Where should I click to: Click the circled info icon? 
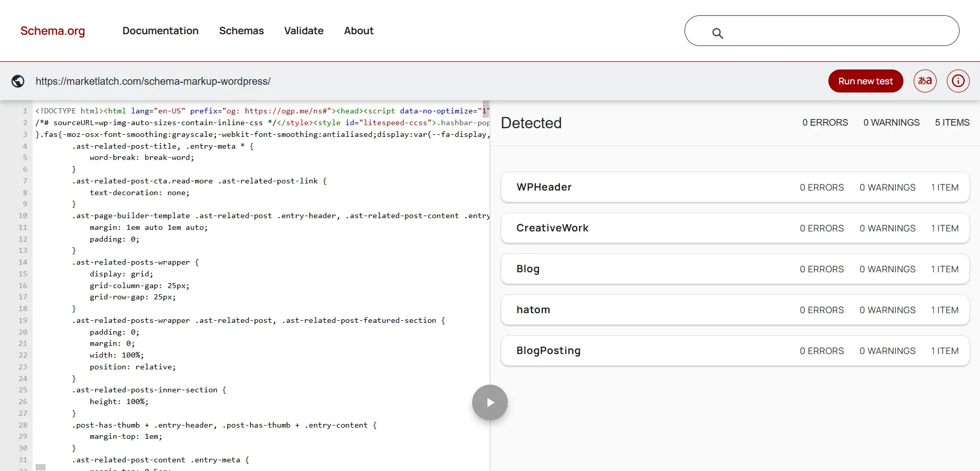958,81
